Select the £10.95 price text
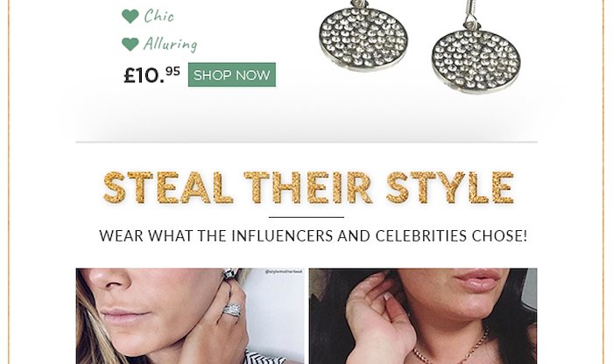 151,75
